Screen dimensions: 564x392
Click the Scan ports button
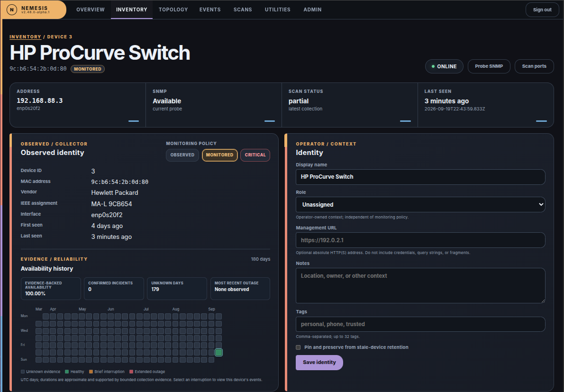(x=534, y=66)
